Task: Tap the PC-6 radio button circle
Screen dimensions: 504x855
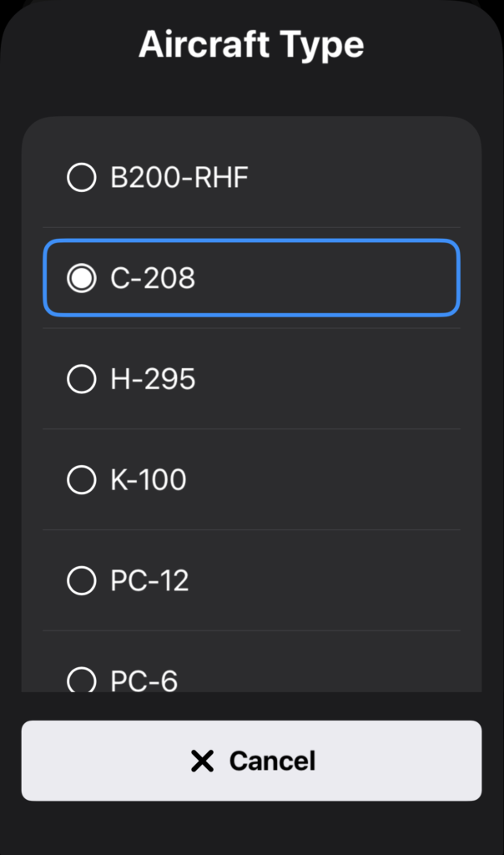Action: (x=81, y=680)
